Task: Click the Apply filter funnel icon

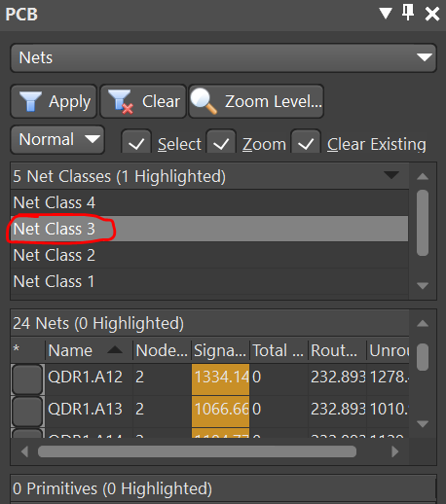Action: click(x=30, y=101)
